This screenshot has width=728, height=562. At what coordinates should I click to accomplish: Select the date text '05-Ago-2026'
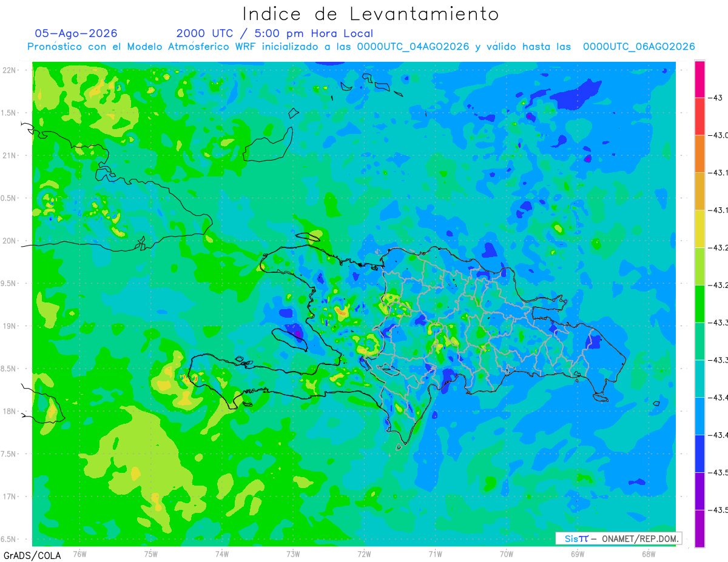point(76,33)
